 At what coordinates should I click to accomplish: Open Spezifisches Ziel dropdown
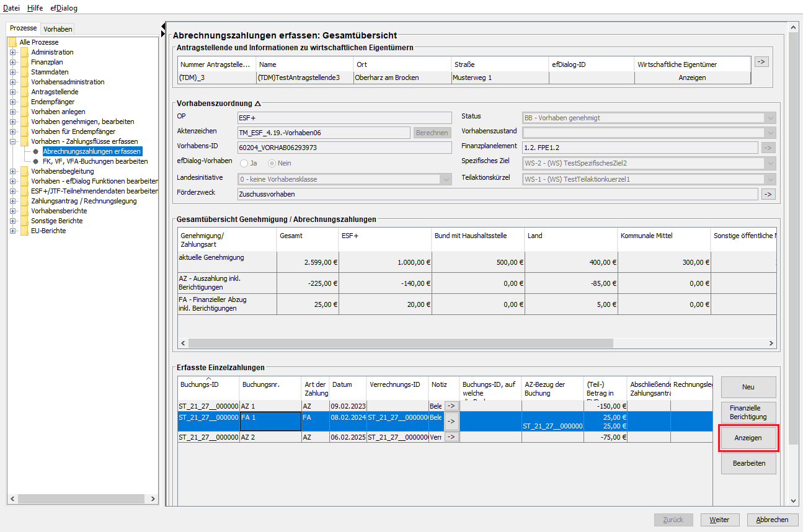tap(770, 163)
